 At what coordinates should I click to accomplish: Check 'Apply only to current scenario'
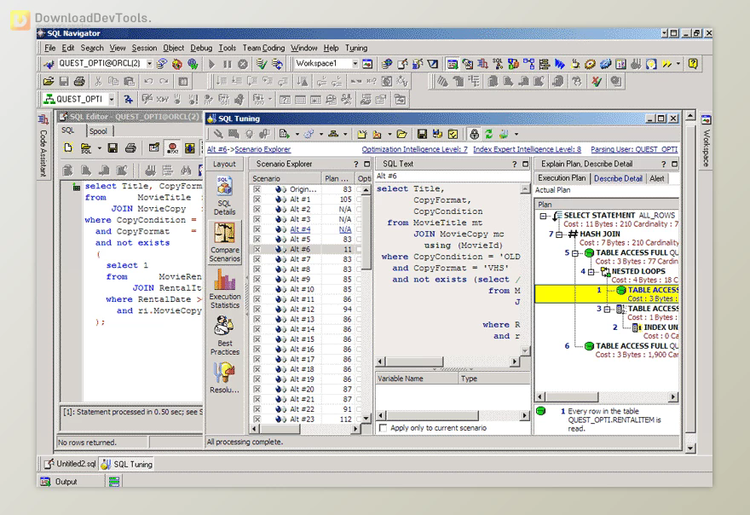click(383, 428)
